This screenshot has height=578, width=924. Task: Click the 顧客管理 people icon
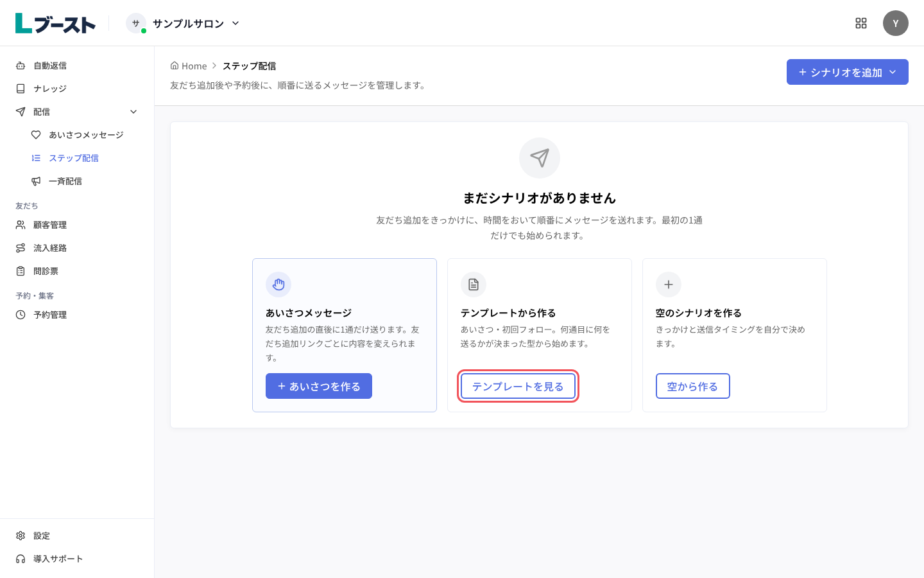(21, 225)
